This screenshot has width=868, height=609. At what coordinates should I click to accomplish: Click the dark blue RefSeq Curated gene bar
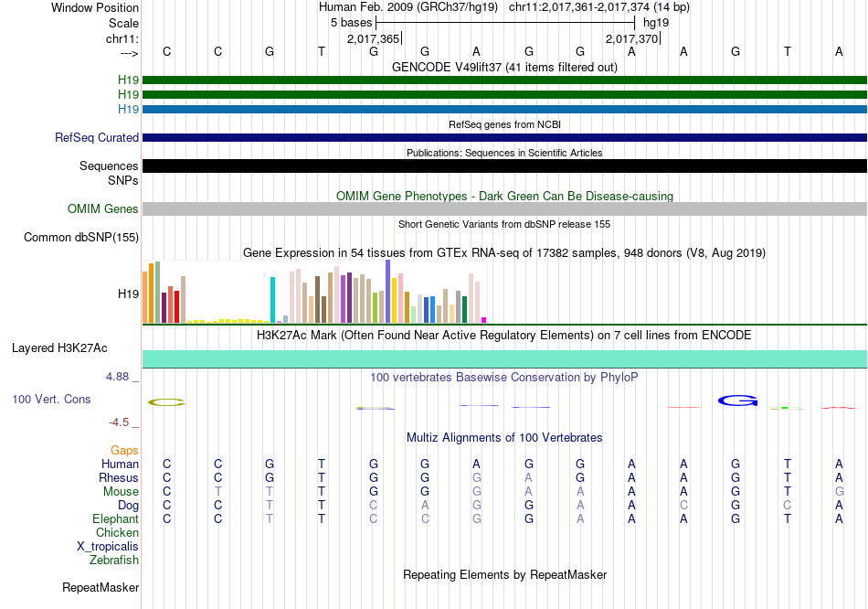[504, 137]
